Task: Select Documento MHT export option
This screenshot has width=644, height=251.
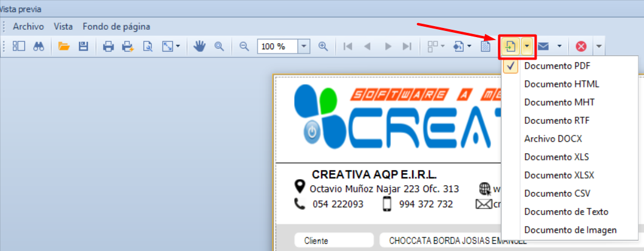Action: pos(570,102)
